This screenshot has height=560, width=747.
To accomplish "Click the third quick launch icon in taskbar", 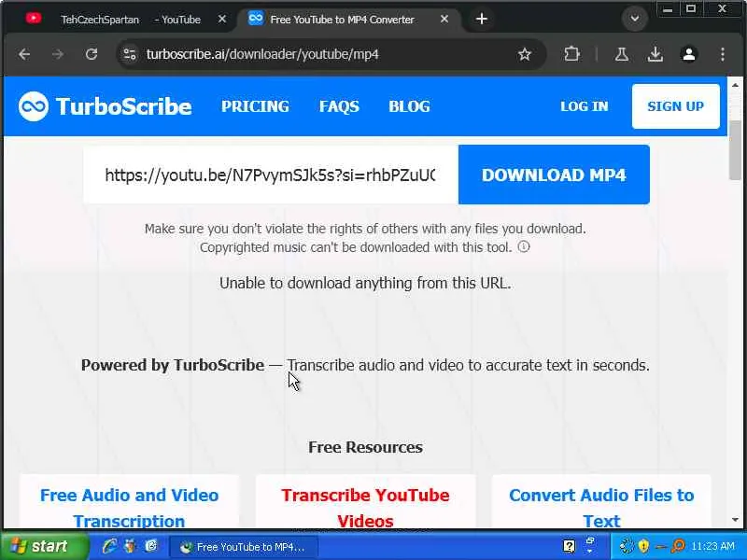I will pyautogui.click(x=151, y=546).
